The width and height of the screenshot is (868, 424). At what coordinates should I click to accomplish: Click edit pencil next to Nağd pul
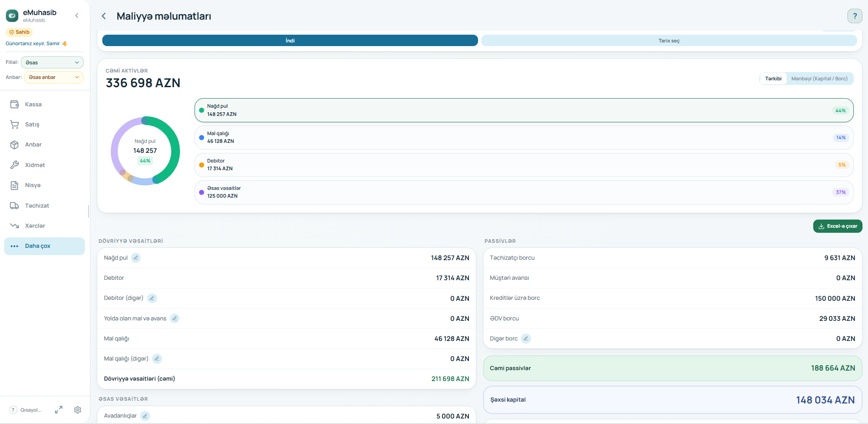click(x=136, y=258)
